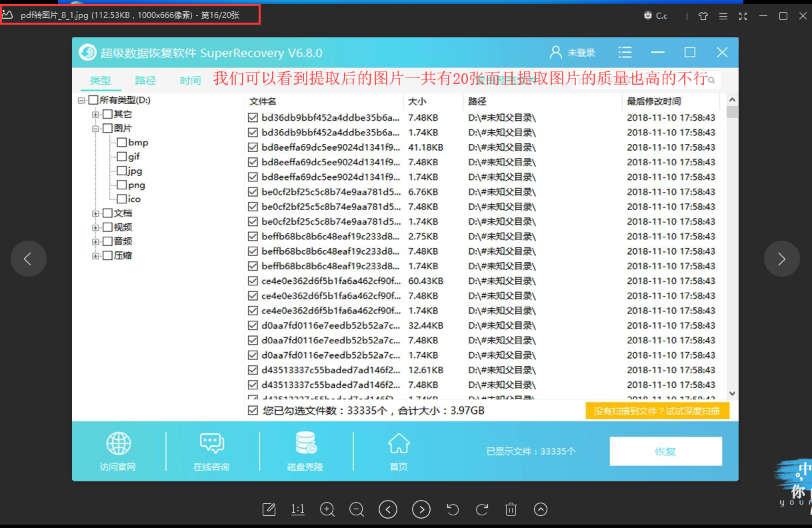The height and width of the screenshot is (528, 812).
Task: Tick the bmp file type checkbox
Action: (121, 142)
